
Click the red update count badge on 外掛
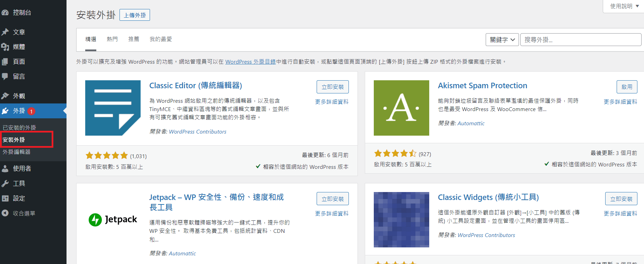31,111
